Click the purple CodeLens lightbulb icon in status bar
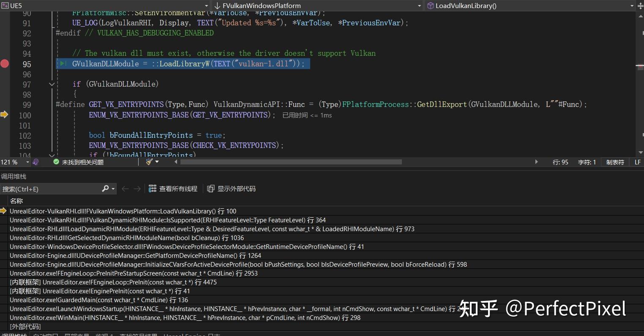The height and width of the screenshot is (336, 644). pyautogui.click(x=35, y=162)
